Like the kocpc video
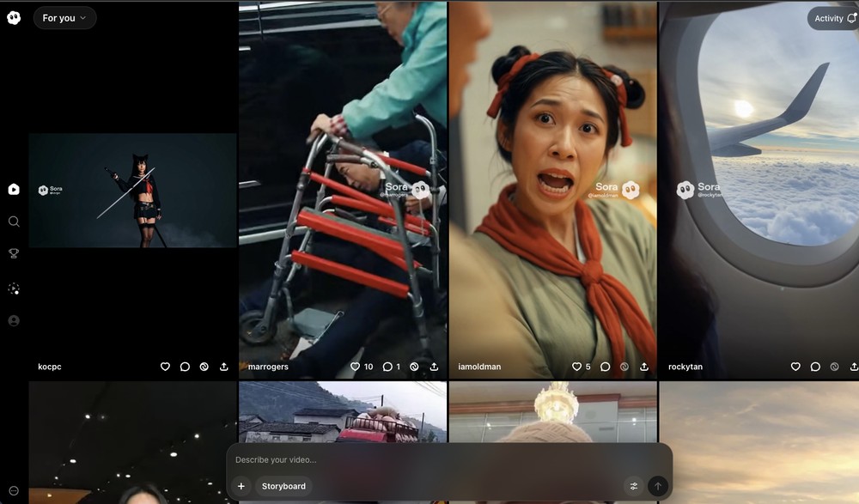The width and height of the screenshot is (859, 504). click(165, 367)
